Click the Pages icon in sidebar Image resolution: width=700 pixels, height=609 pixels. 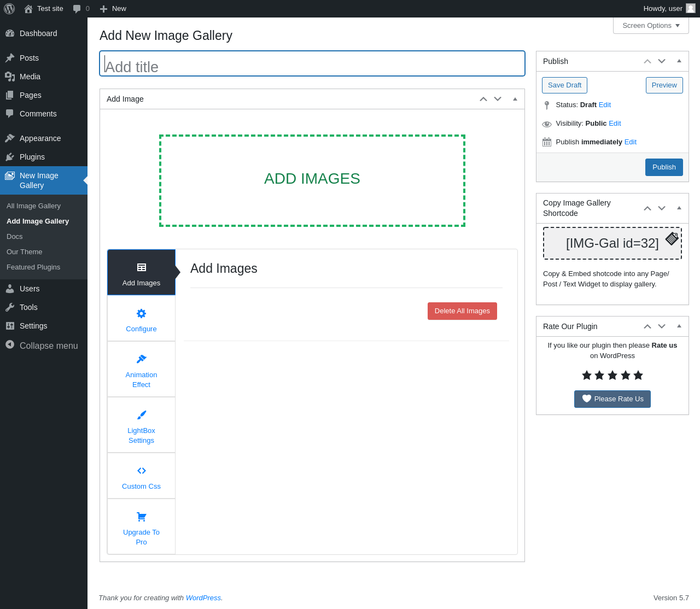coord(10,95)
